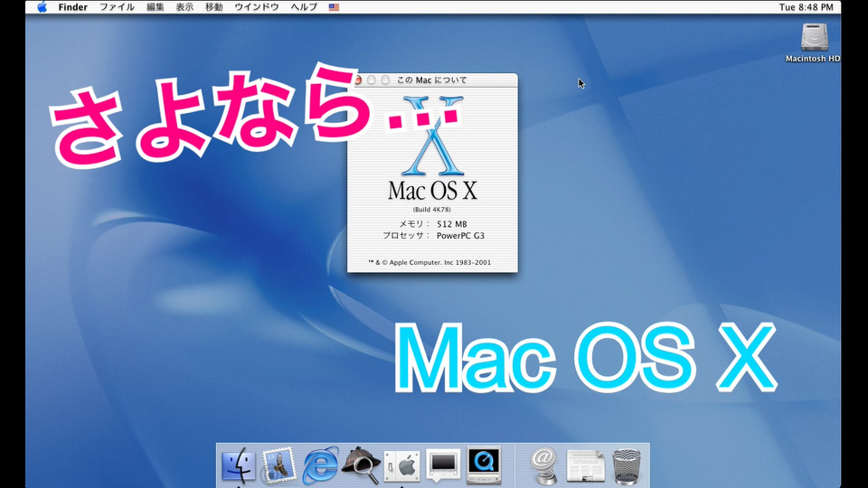Click the menu bar clock Tue 8:48 PM
Image resolution: width=868 pixels, height=488 pixels.
click(x=806, y=7)
